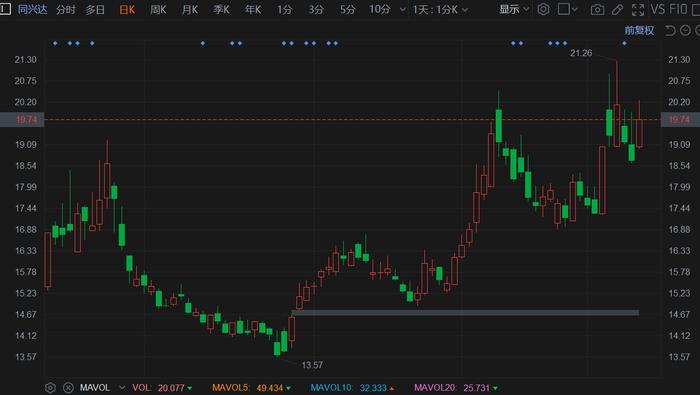This screenshot has width=700, height=395.
Task: Toggle 前复权 price adjustment
Action: [x=639, y=30]
